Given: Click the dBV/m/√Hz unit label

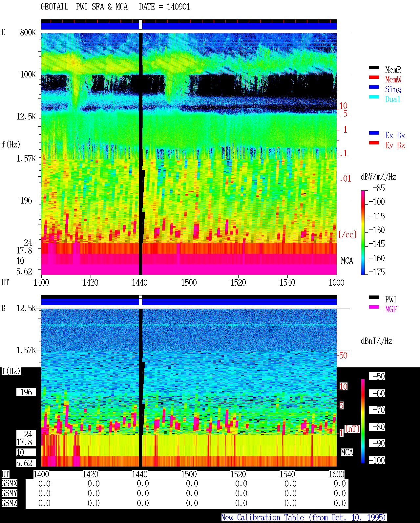Looking at the screenshot, I should point(379,177).
